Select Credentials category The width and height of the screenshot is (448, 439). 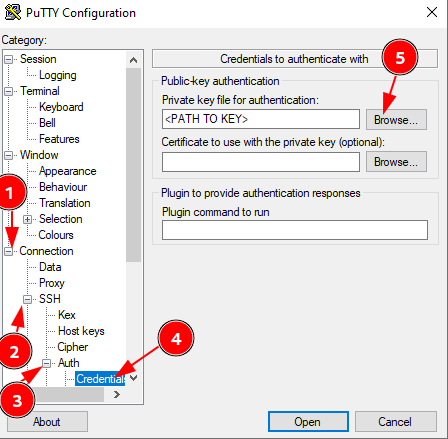100,379
